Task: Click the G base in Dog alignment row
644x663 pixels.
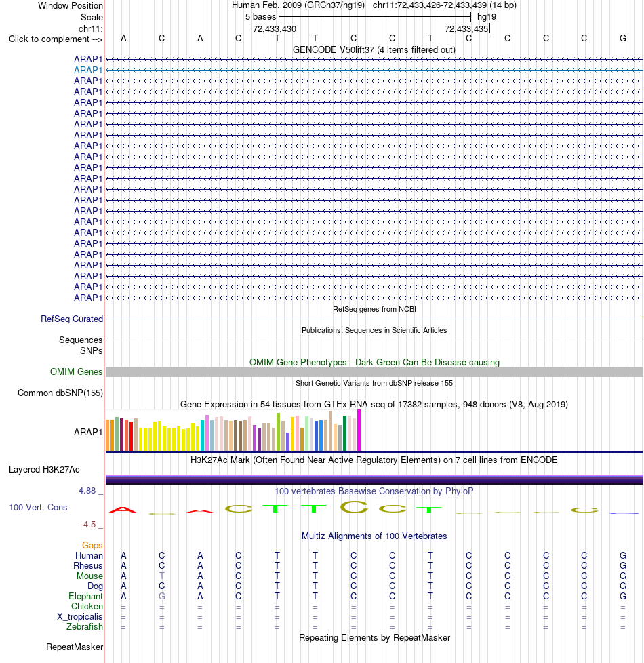Action: point(623,586)
